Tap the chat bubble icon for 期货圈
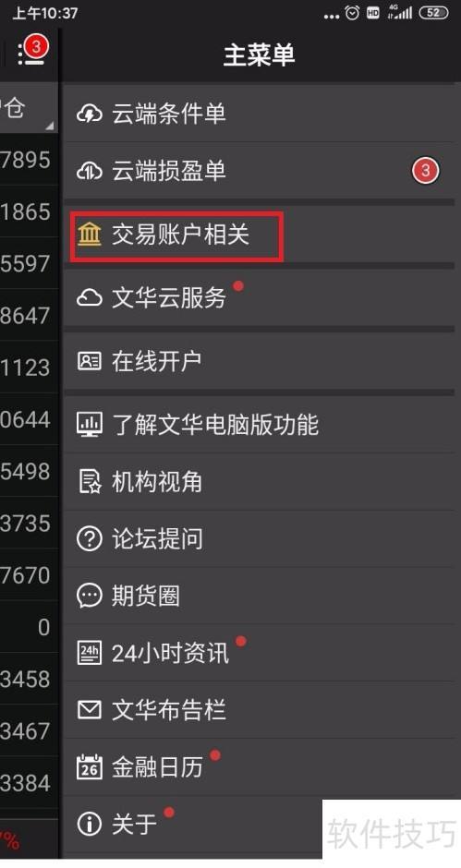461x868 pixels. click(x=90, y=597)
